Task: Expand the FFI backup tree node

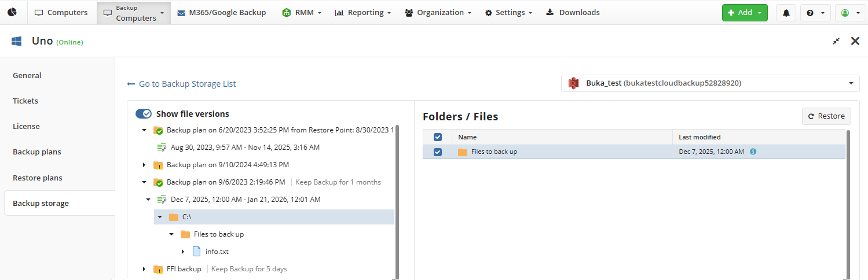Action: 144,269
